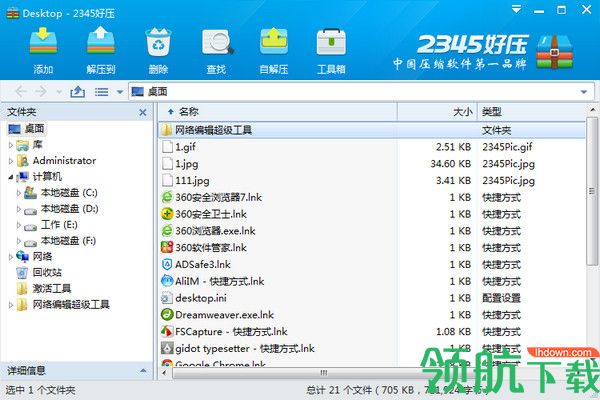Expand 网络编辑超级工具 tree node

(x=11, y=305)
